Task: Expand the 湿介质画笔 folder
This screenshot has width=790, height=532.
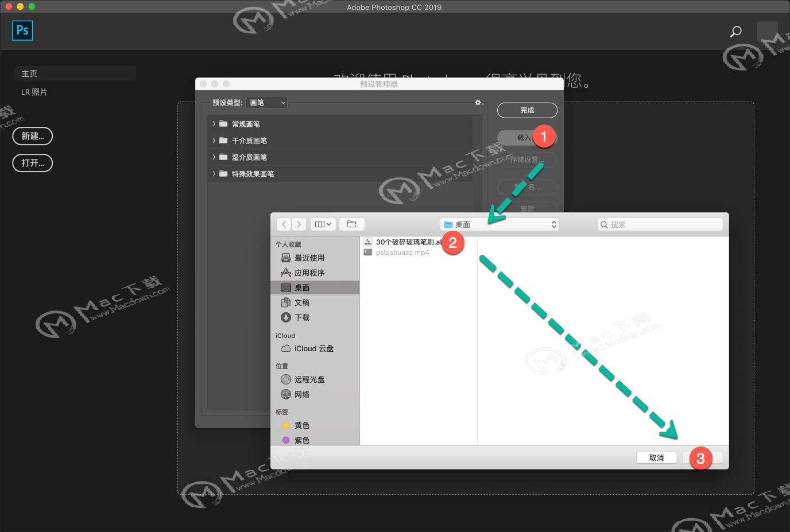Action: (x=214, y=157)
